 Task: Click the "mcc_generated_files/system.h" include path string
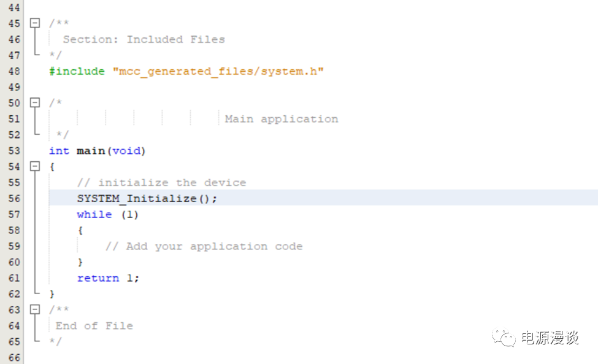pyautogui.click(x=218, y=71)
